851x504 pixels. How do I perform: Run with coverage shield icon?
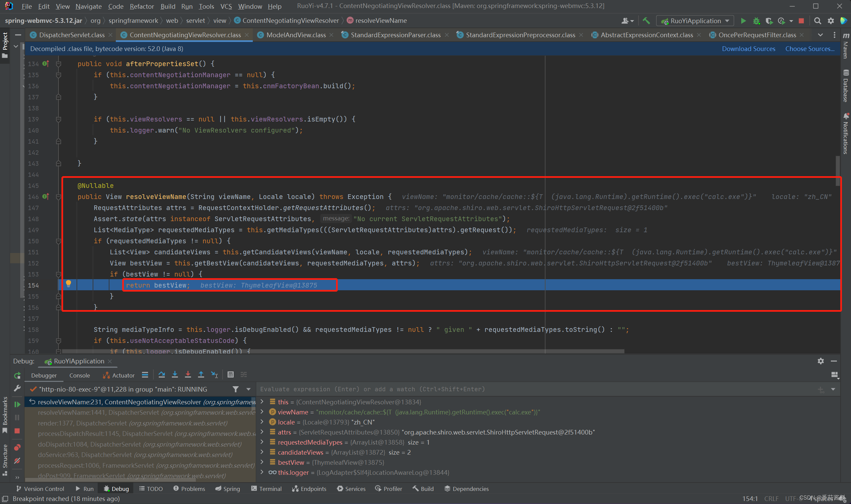coord(769,21)
